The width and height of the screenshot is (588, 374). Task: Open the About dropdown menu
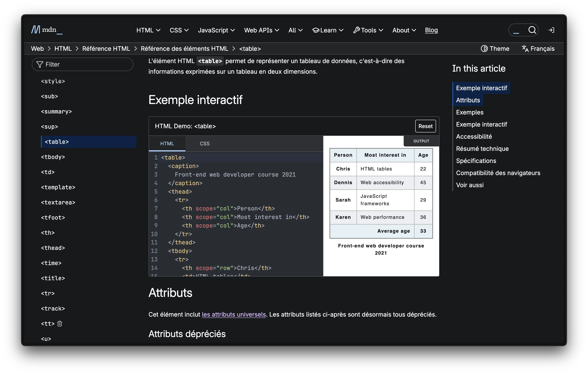coord(404,30)
